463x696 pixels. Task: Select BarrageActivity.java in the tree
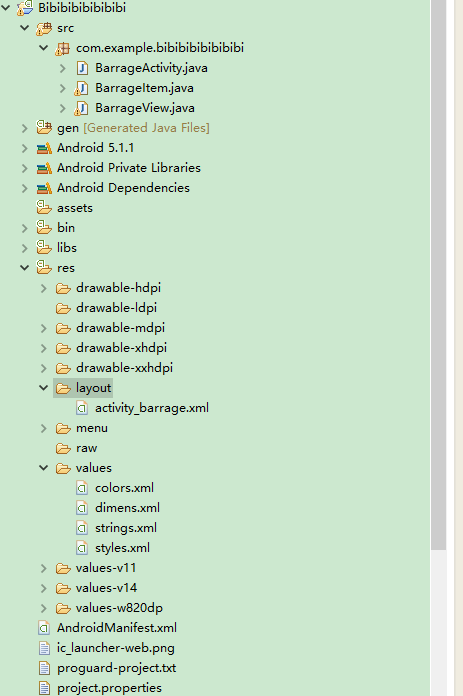click(x=151, y=68)
